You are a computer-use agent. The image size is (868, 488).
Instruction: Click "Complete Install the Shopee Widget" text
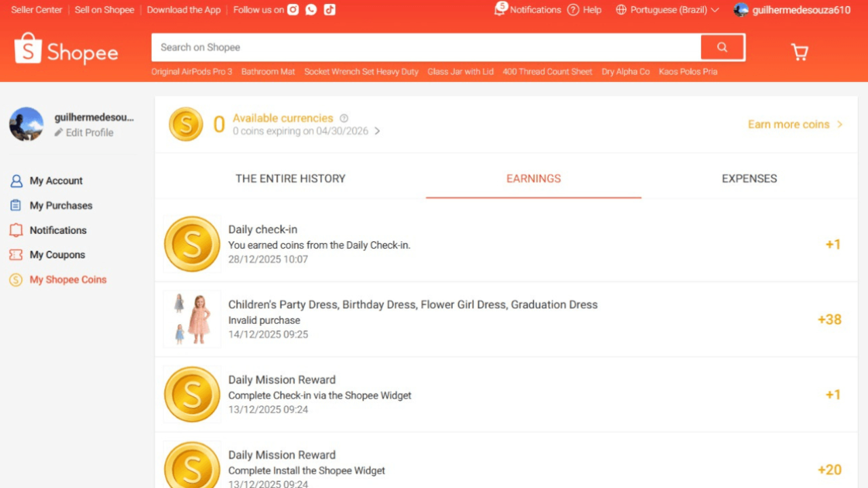click(307, 470)
